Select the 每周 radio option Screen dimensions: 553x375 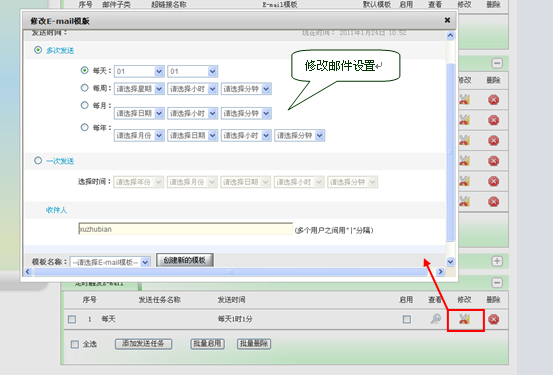click(x=84, y=88)
